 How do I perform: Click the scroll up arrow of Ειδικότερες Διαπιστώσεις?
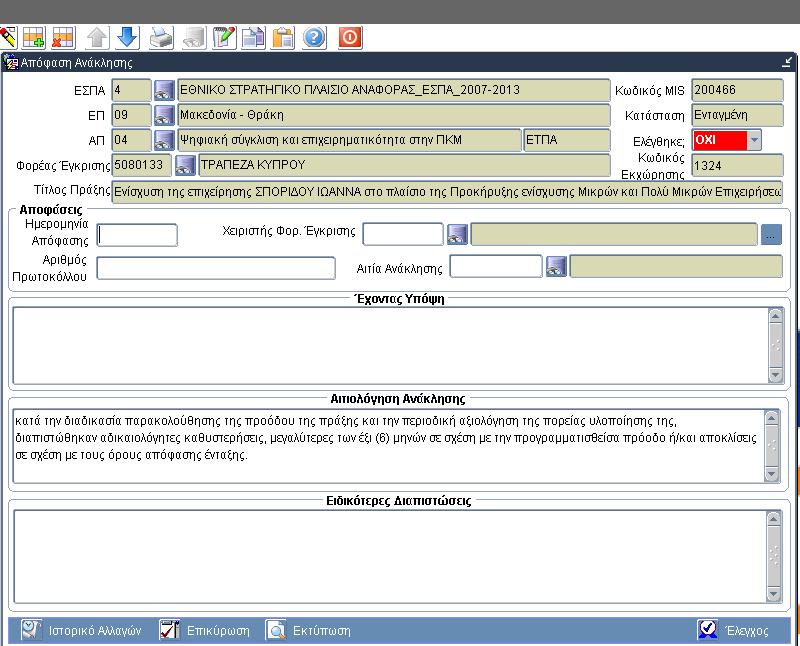tap(774, 519)
